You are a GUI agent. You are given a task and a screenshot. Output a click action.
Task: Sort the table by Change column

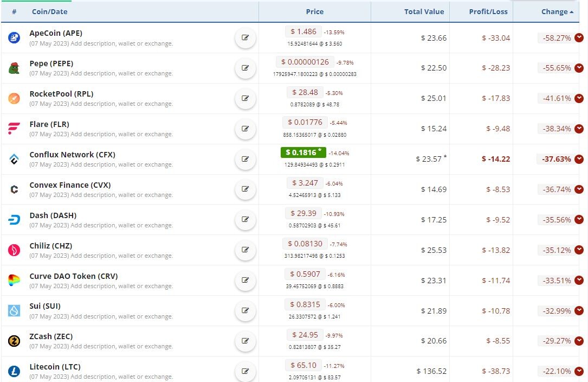557,11
